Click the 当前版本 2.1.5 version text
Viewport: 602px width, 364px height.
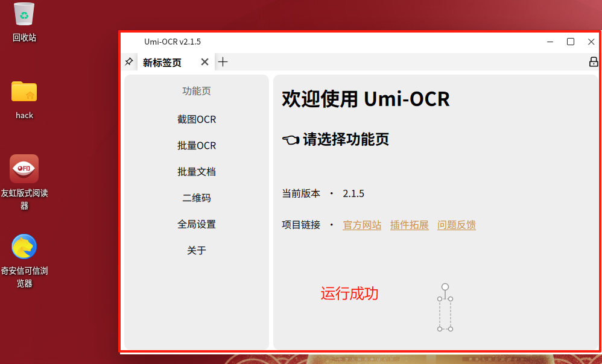point(323,193)
